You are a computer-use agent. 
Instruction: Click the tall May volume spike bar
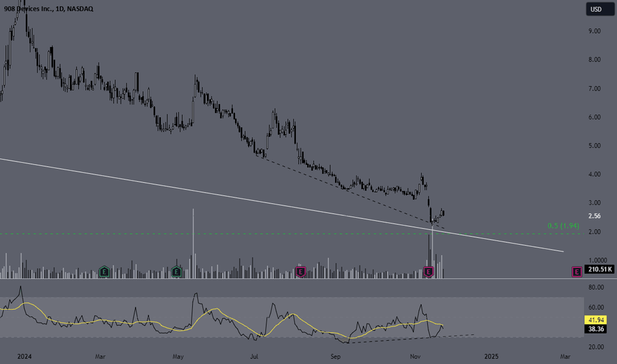click(193, 243)
